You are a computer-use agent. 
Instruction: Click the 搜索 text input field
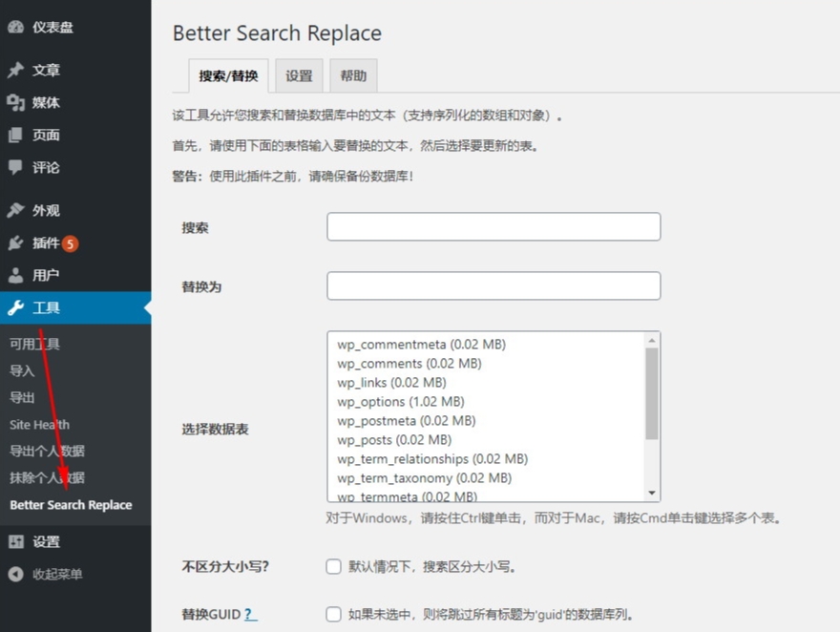click(x=493, y=226)
